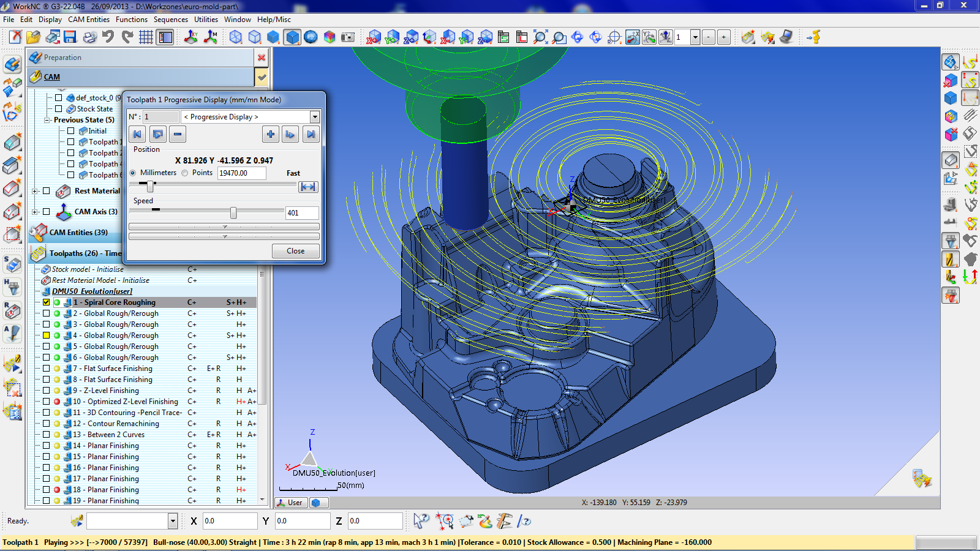Click the laptop icon in top toolbar
This screenshot has height=551, width=980.
[x=787, y=37]
